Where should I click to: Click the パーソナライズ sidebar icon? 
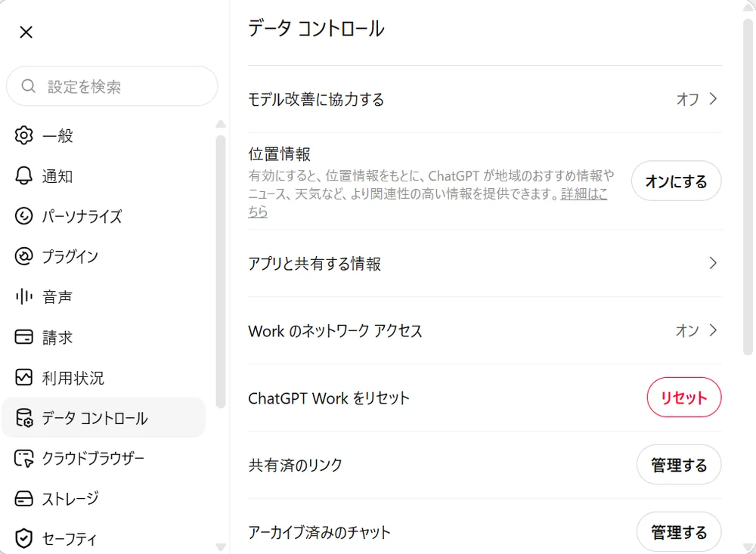pos(23,216)
